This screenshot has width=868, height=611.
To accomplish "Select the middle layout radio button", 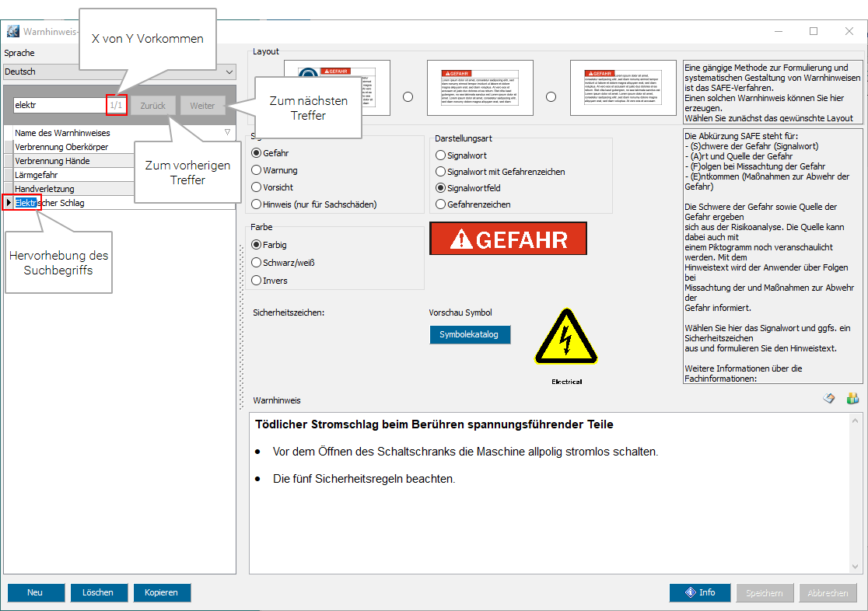I will click(x=408, y=97).
